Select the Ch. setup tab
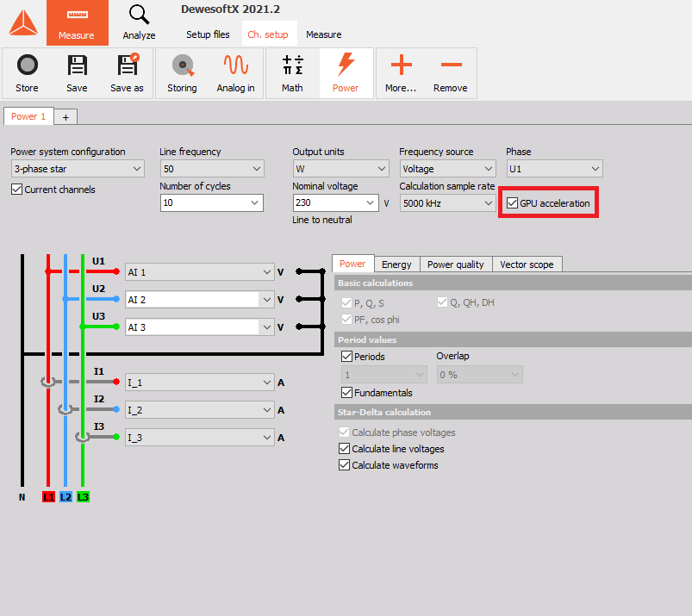 [268, 34]
